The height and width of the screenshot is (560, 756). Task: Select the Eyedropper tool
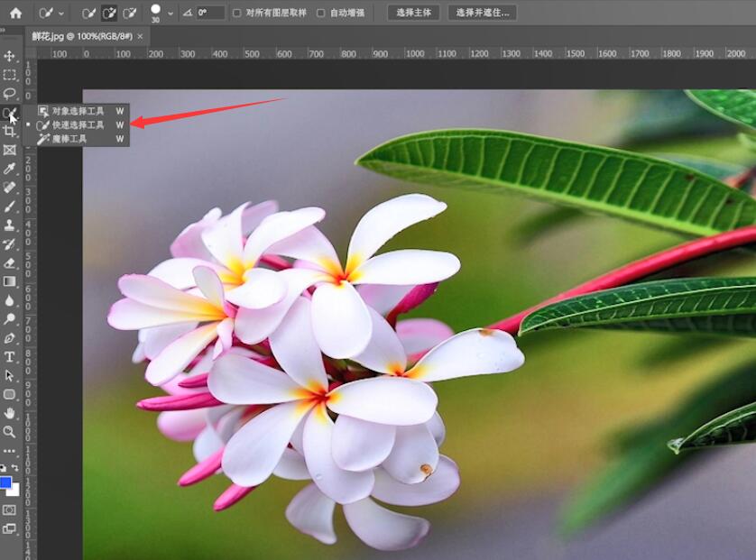point(9,169)
